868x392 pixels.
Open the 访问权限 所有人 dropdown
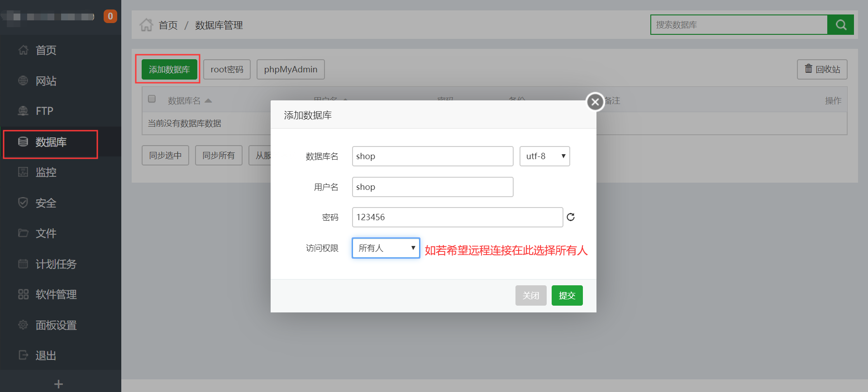pyautogui.click(x=386, y=248)
